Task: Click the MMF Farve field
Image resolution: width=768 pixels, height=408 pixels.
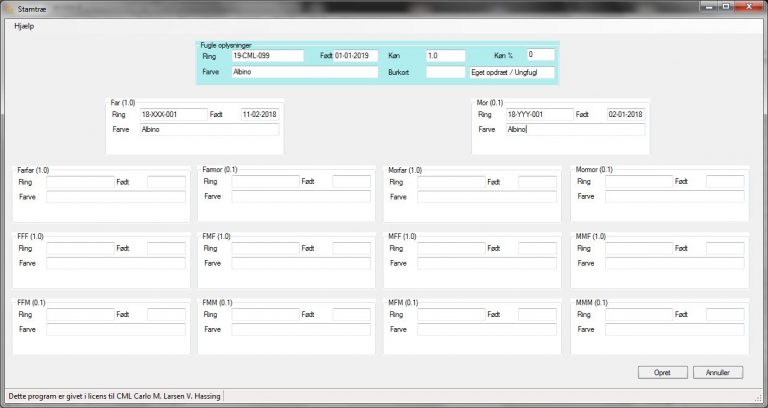Action: tap(675, 263)
